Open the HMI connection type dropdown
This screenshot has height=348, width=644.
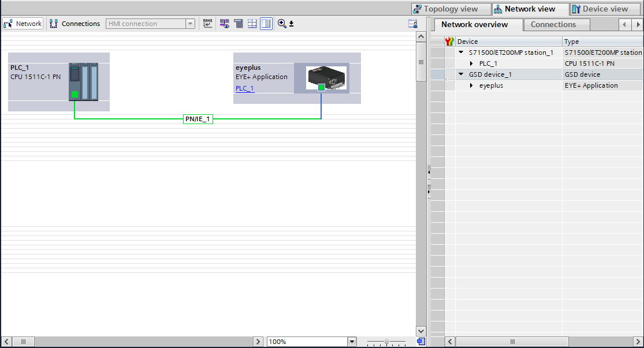190,24
